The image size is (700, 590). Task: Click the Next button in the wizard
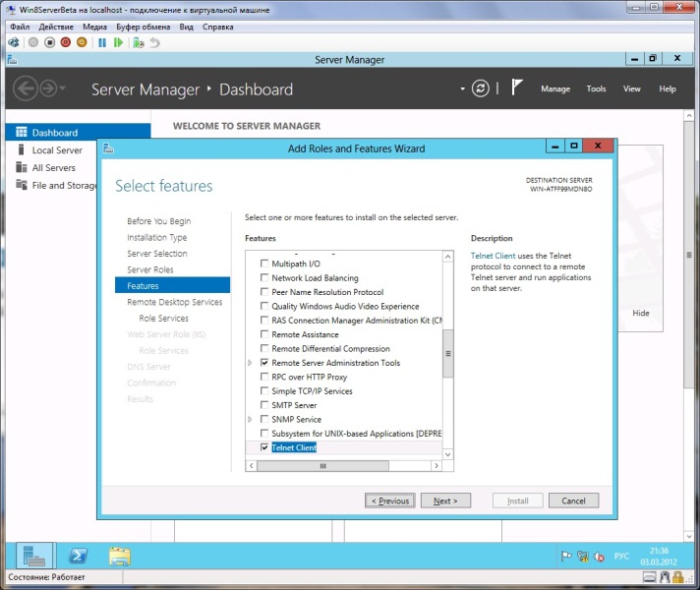445,501
